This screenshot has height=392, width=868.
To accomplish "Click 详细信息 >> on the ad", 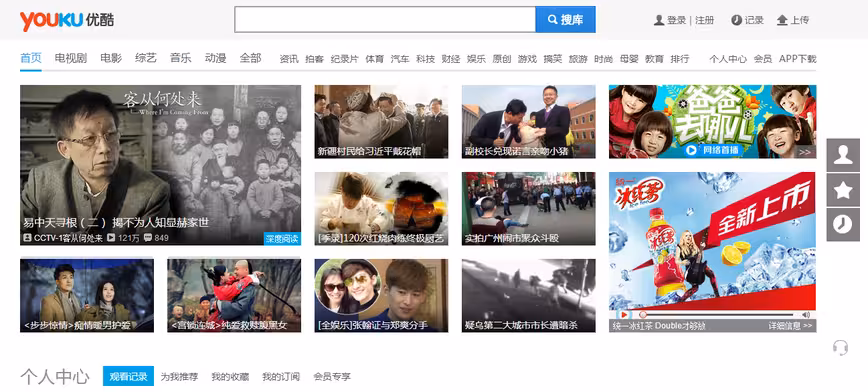I will (790, 326).
